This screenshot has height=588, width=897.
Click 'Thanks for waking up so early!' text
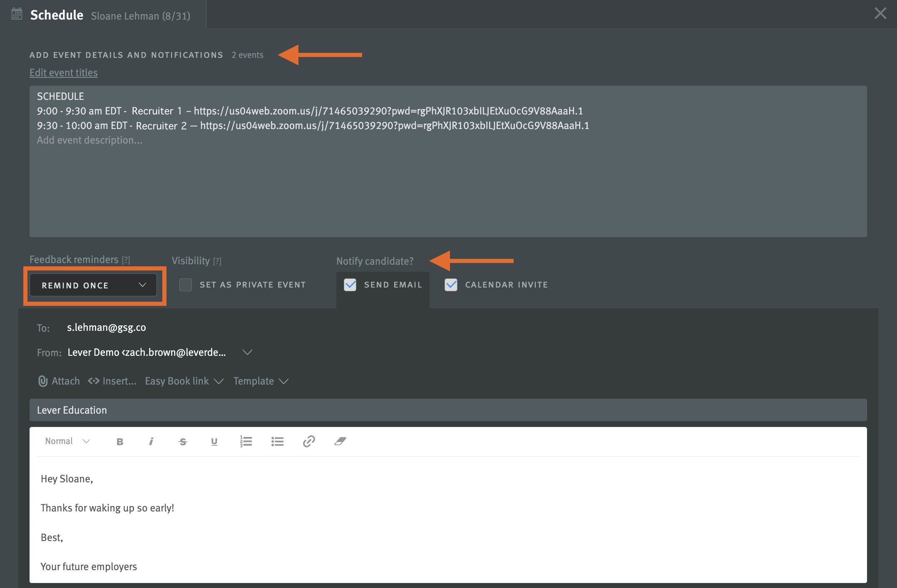pyautogui.click(x=107, y=508)
